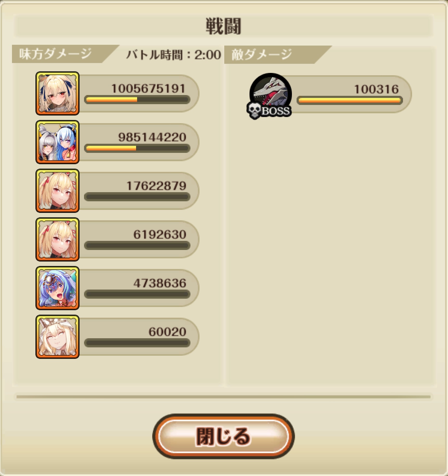Click the バトル時間 2:00 label
The width and height of the screenshot is (448, 476).
click(x=174, y=55)
